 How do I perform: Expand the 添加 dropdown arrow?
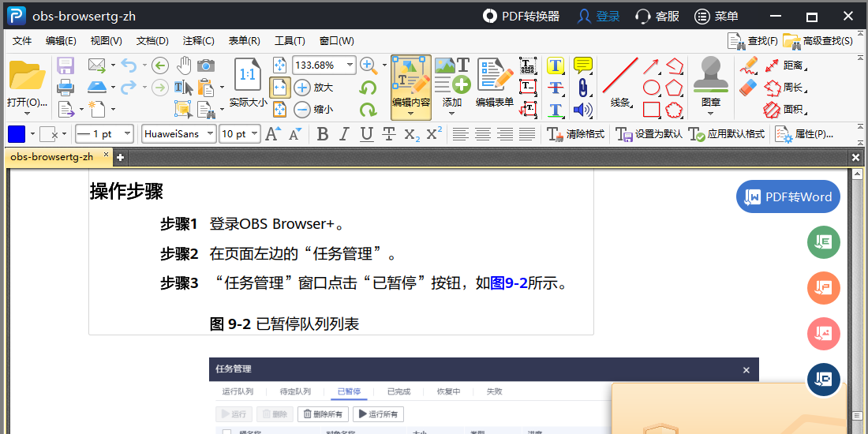[451, 114]
